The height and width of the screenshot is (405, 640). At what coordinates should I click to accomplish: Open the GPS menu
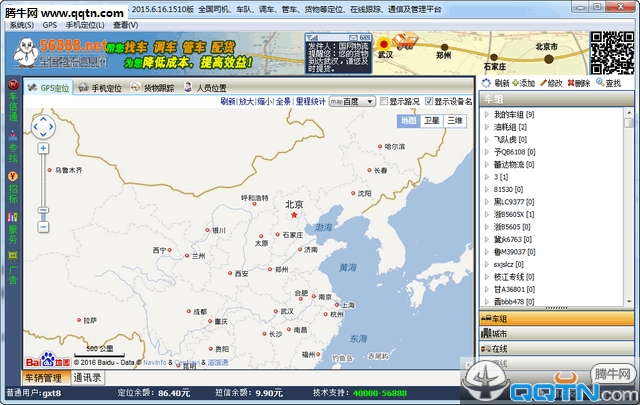click(50, 25)
